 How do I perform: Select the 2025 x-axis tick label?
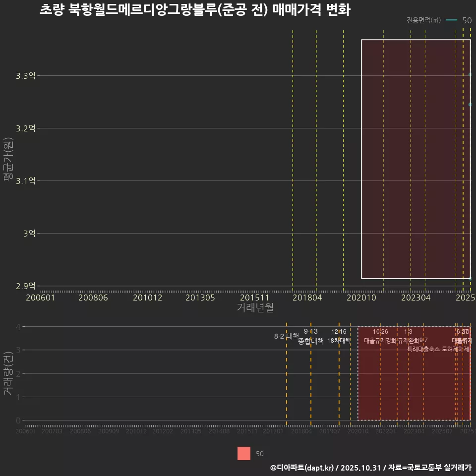coord(465,298)
